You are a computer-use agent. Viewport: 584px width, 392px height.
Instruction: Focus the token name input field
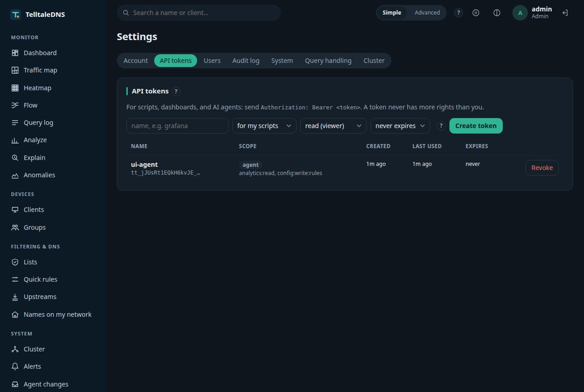[177, 126]
